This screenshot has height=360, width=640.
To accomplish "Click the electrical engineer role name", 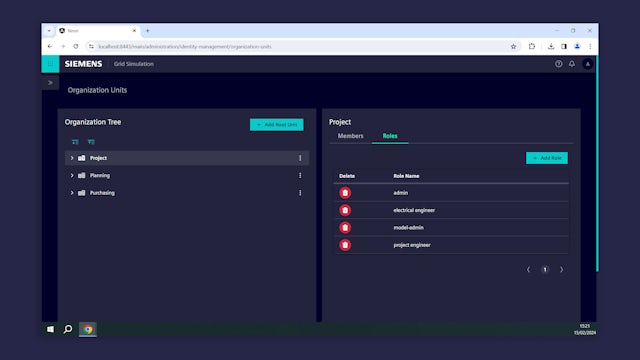I will pos(414,210).
